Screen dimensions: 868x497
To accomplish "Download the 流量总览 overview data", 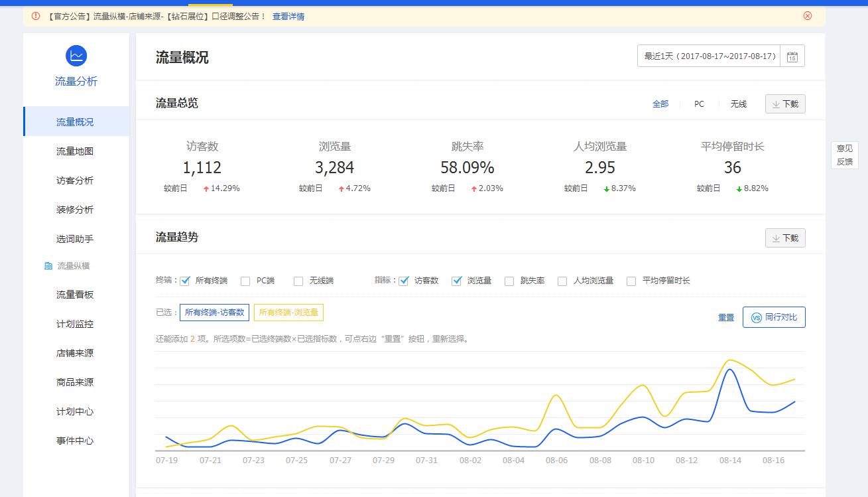I will pyautogui.click(x=785, y=104).
